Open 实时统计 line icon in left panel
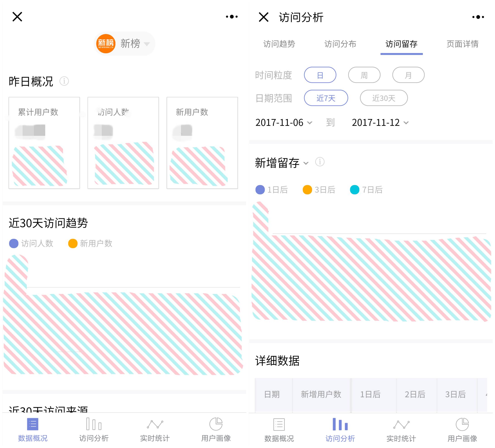The height and width of the screenshot is (448, 495). (x=155, y=424)
